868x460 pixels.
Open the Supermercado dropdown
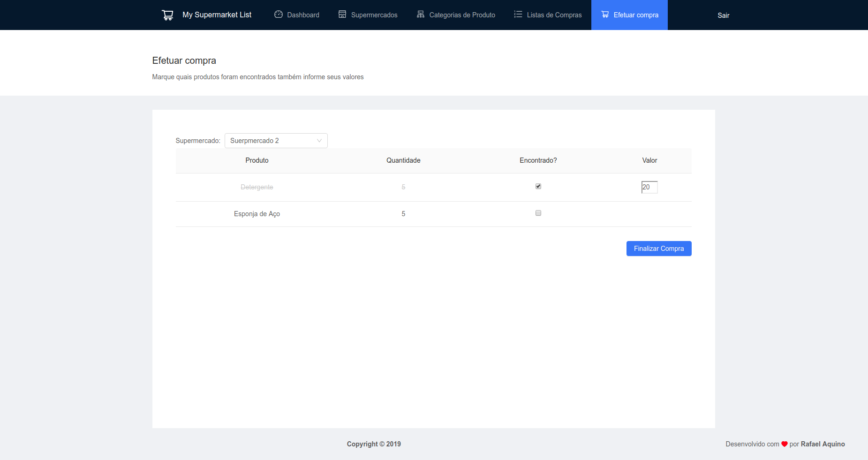tap(276, 141)
